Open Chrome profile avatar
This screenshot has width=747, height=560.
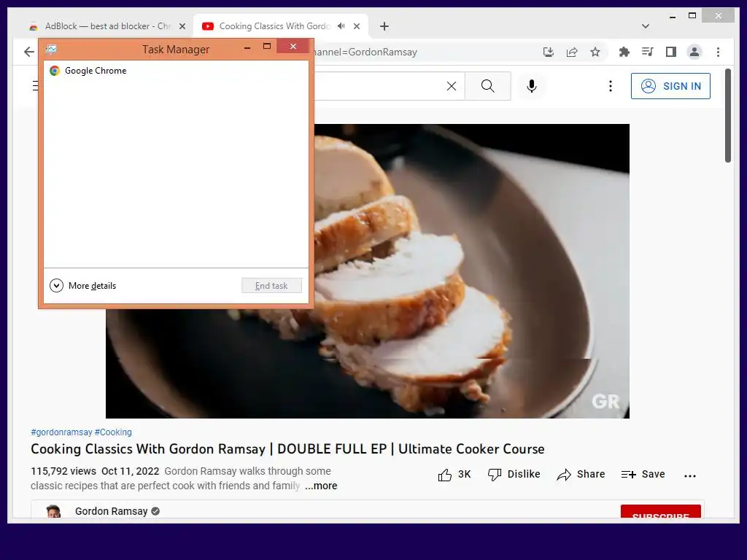(694, 52)
